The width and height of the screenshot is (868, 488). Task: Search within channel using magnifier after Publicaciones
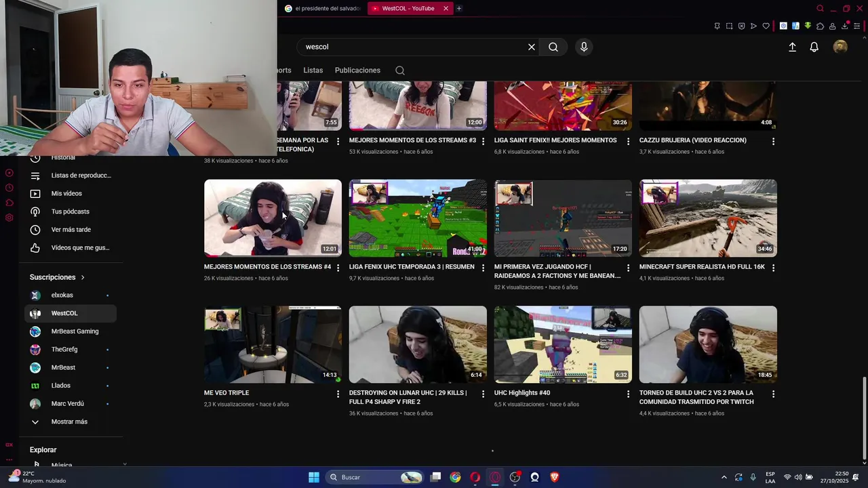(400, 70)
